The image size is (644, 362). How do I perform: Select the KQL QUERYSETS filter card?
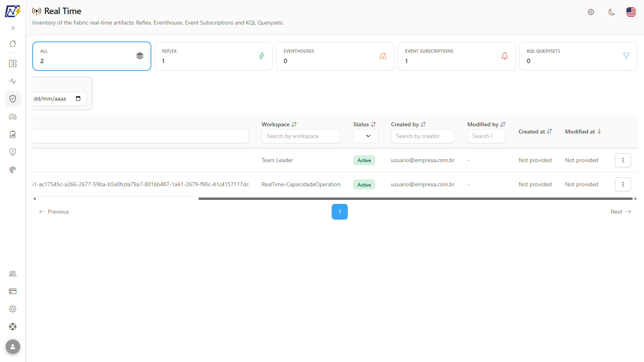(578, 56)
